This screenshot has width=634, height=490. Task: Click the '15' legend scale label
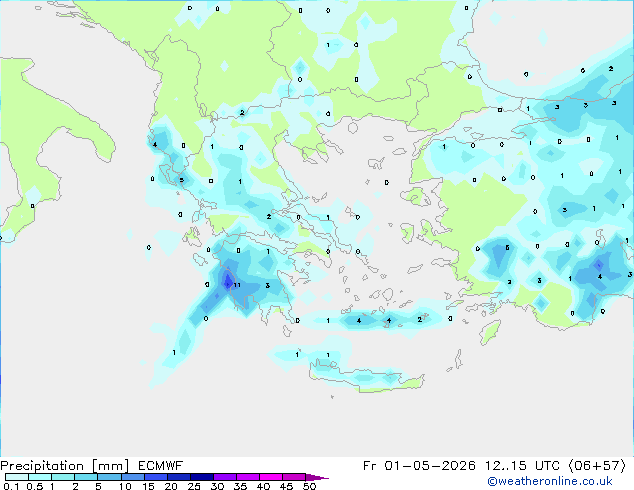(x=148, y=486)
